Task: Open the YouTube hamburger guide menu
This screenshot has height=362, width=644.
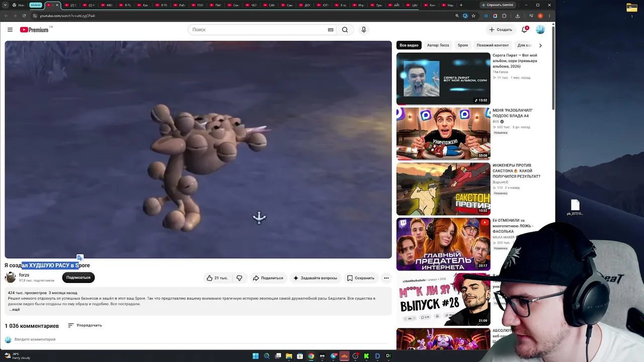Action: (x=10, y=30)
